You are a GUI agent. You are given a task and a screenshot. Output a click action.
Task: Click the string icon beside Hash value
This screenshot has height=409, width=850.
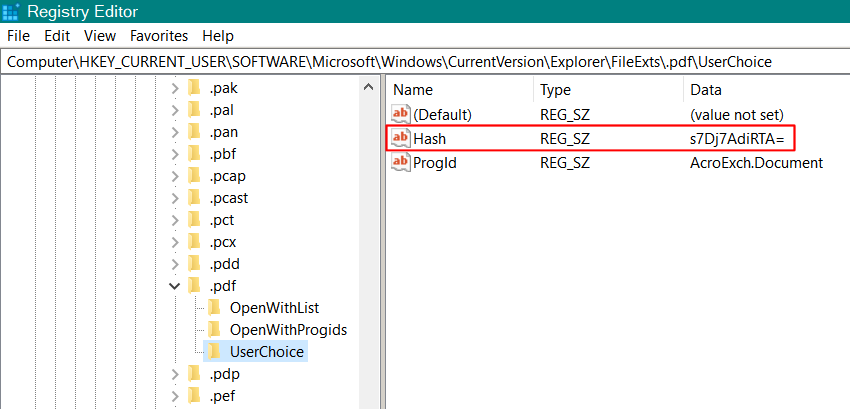click(x=401, y=138)
